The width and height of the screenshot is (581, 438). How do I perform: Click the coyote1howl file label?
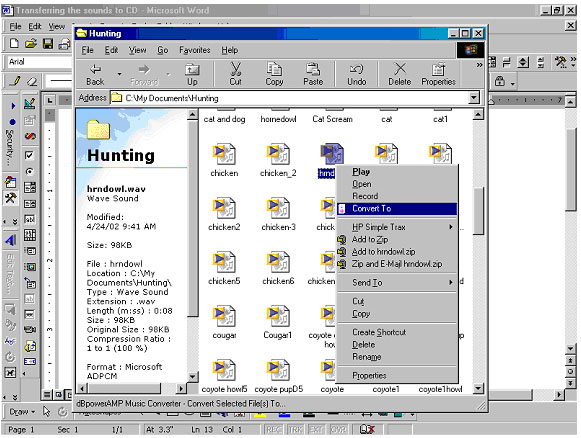point(440,389)
